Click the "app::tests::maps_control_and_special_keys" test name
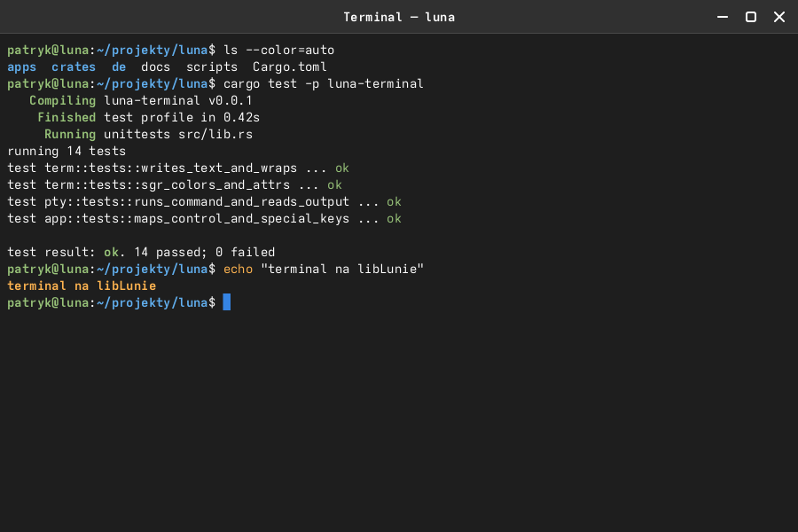The height and width of the screenshot is (532, 798). point(197,218)
